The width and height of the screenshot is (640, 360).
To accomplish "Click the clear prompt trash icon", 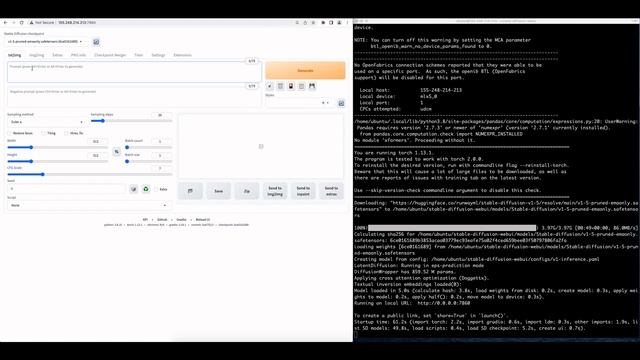I will (280, 86).
